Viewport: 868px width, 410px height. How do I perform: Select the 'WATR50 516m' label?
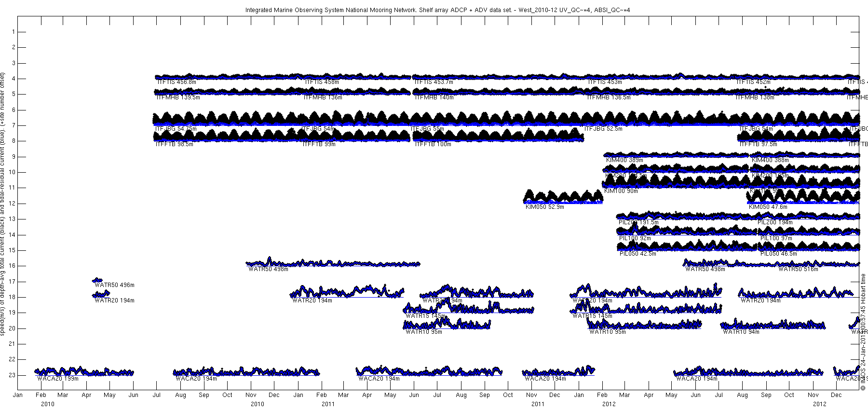point(799,269)
